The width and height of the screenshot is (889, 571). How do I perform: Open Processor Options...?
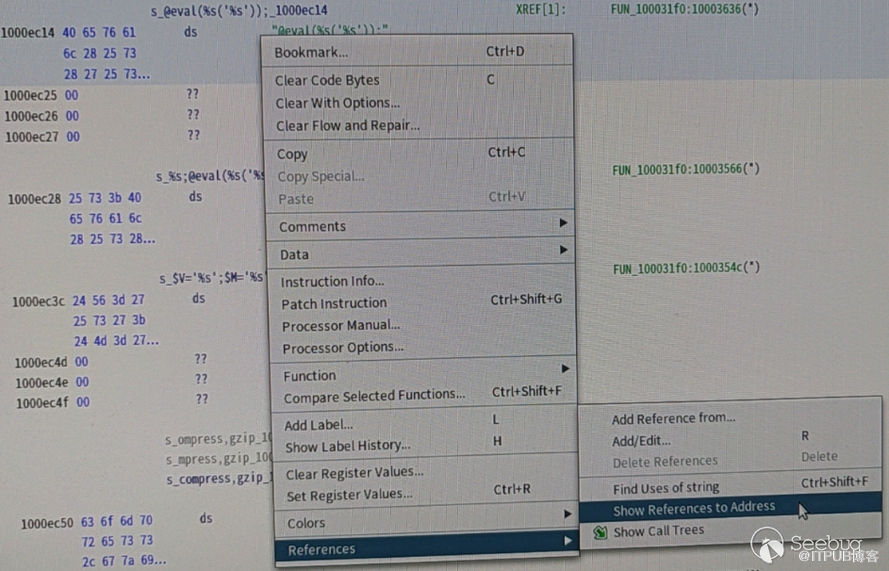(x=343, y=348)
